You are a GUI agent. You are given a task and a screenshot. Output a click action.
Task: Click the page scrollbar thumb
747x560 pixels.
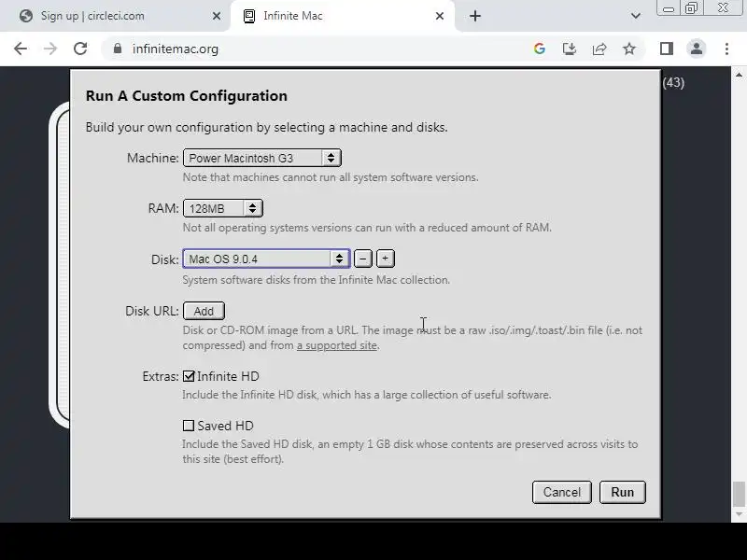[739, 495]
